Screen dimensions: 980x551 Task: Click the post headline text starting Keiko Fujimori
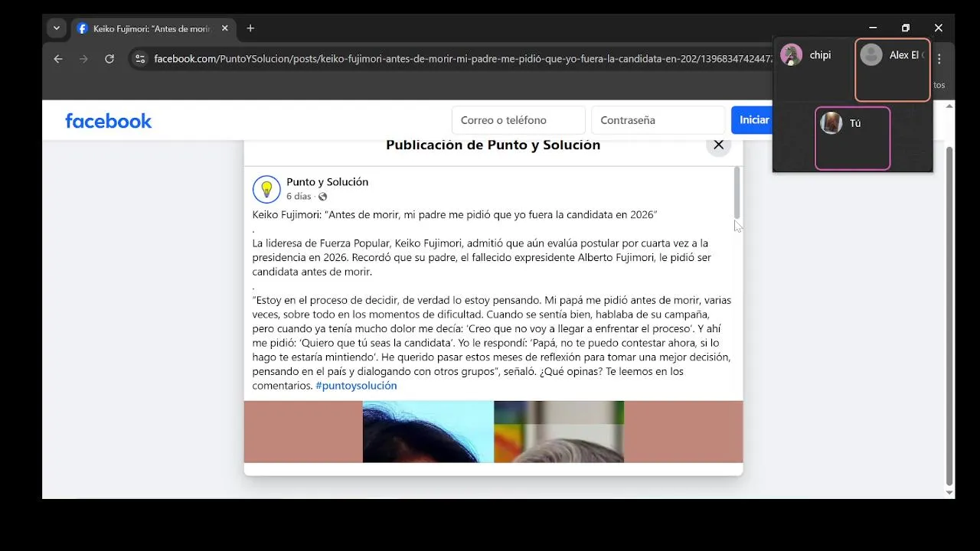(455, 215)
